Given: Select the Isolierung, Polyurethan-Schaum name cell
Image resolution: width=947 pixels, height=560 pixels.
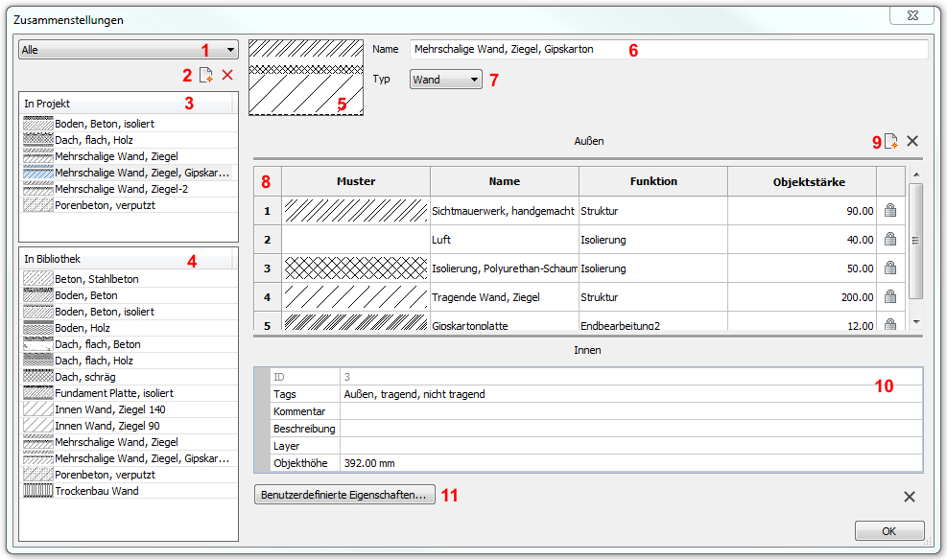Looking at the screenshot, I should pyautogui.click(x=505, y=268).
